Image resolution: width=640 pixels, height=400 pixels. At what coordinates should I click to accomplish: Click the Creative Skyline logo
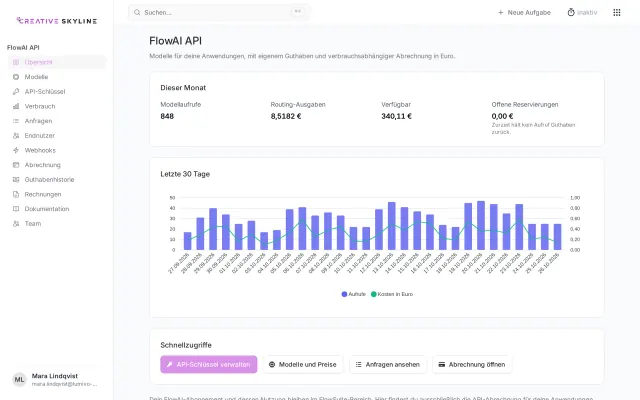(57, 21)
